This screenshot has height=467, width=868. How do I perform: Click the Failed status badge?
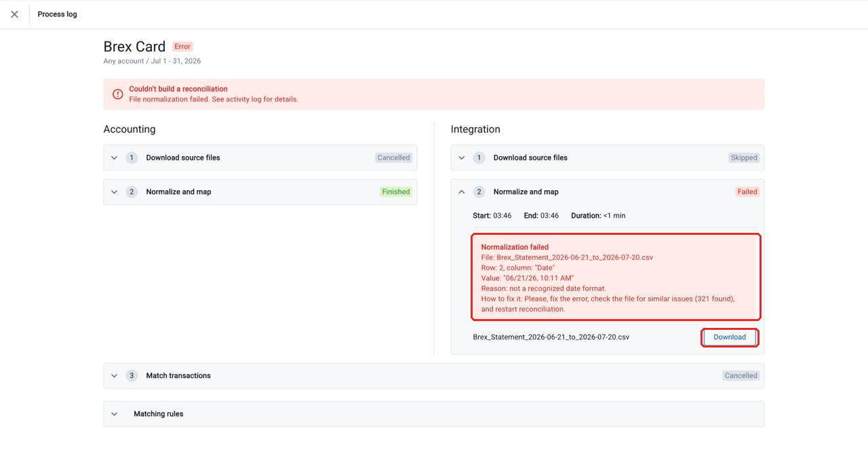747,192
